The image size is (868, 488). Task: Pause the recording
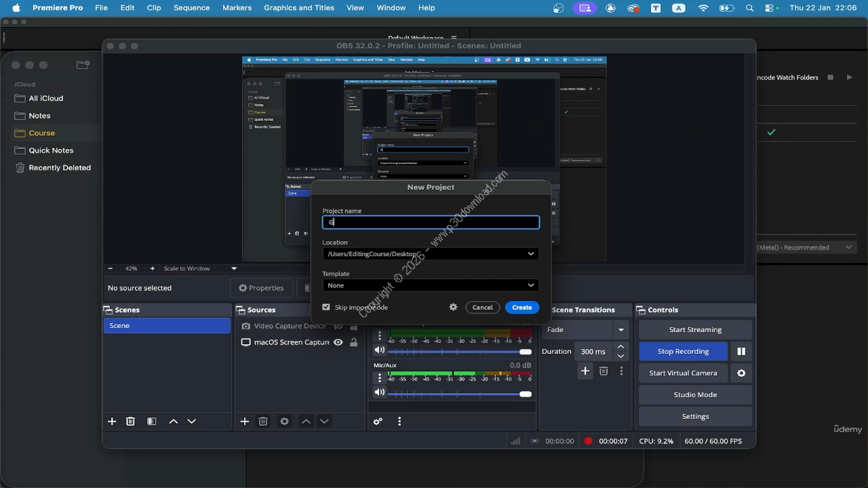click(x=741, y=351)
